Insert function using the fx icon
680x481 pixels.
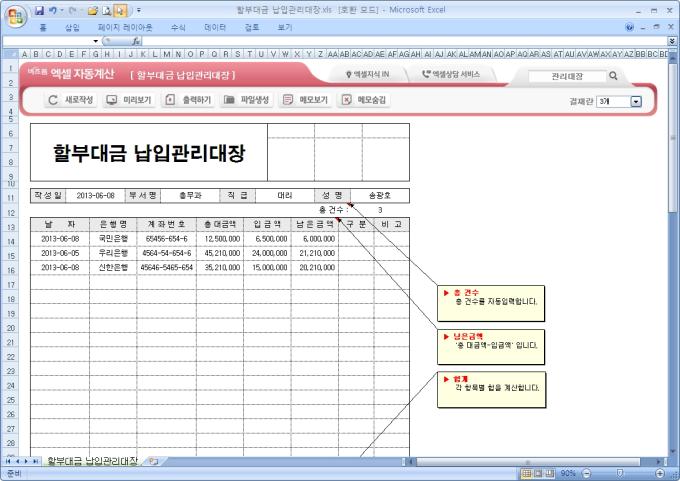click(x=136, y=41)
